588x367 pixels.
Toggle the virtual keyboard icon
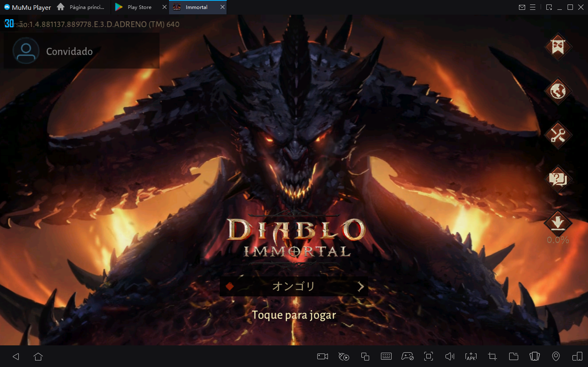(x=386, y=356)
